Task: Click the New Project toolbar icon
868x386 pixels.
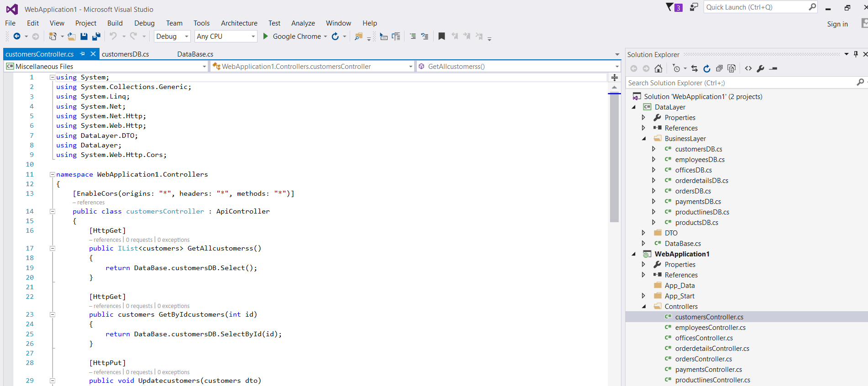Action: (53, 37)
